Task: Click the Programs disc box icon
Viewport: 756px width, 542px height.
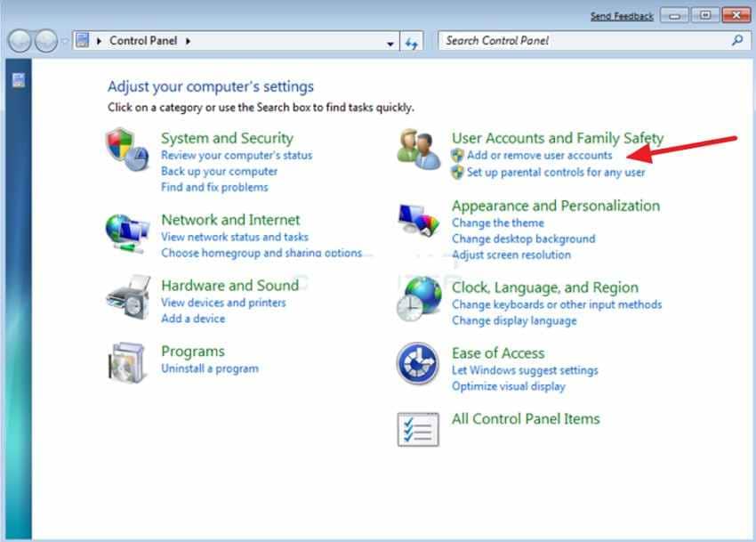Action: [x=126, y=363]
